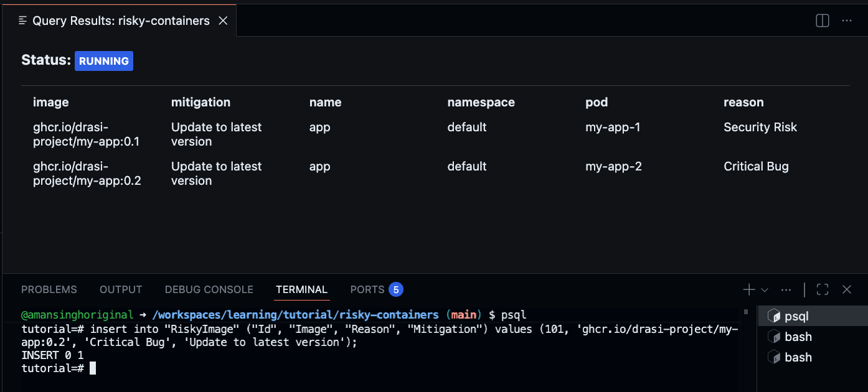
Task: Open the PORTS tab
Action: (x=367, y=289)
